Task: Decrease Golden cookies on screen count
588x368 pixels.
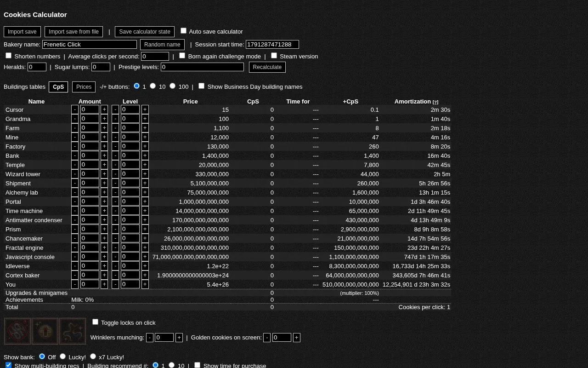Action: [267, 338]
